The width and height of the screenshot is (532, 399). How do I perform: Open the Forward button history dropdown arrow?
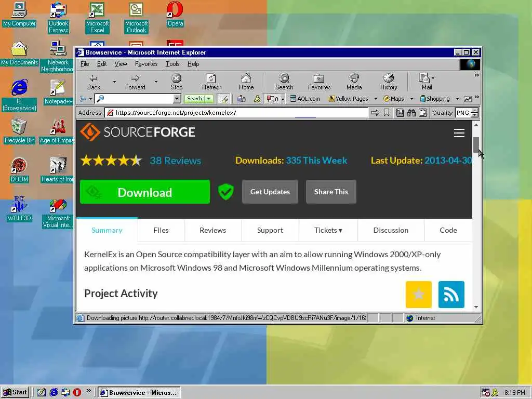(156, 82)
